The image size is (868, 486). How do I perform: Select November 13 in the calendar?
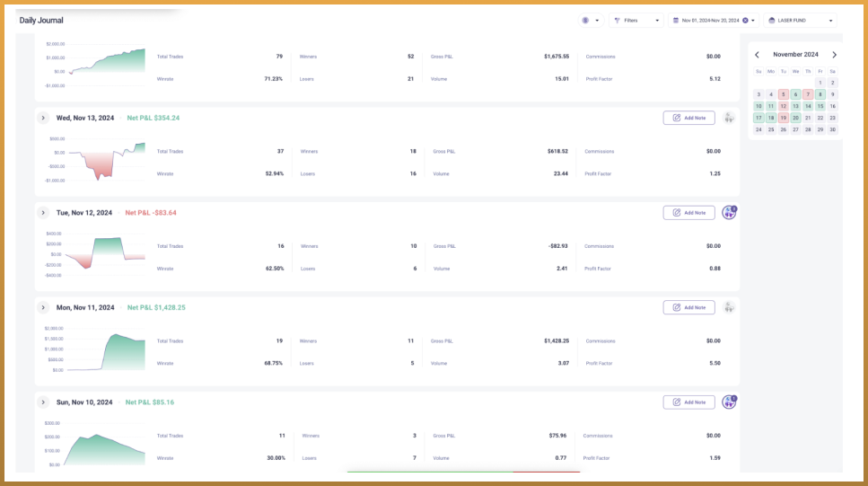[x=795, y=106]
